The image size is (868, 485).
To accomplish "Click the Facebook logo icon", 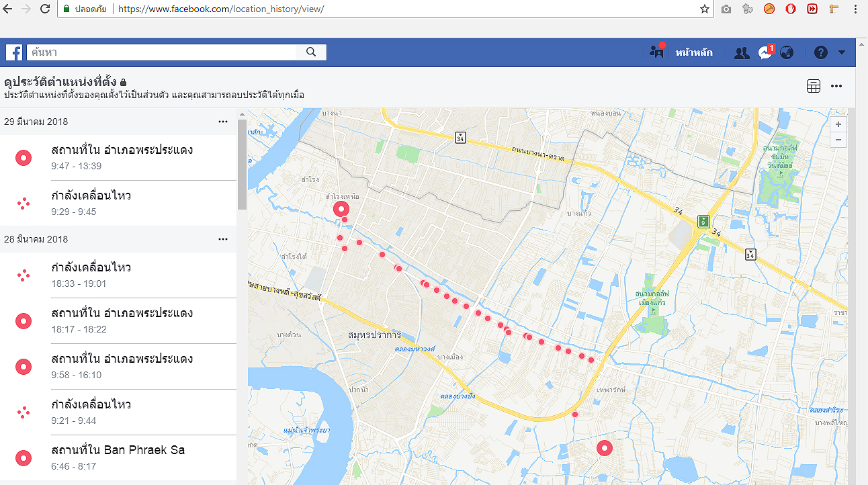I will tap(14, 52).
